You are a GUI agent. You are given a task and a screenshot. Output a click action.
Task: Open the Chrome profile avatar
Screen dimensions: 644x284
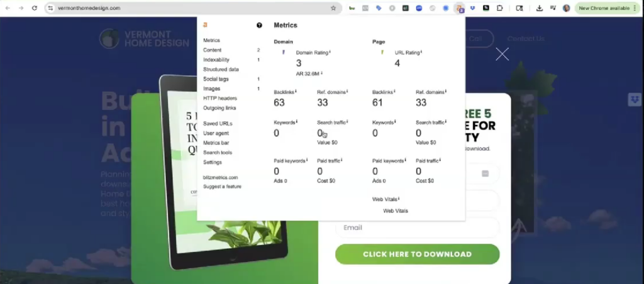[567, 8]
